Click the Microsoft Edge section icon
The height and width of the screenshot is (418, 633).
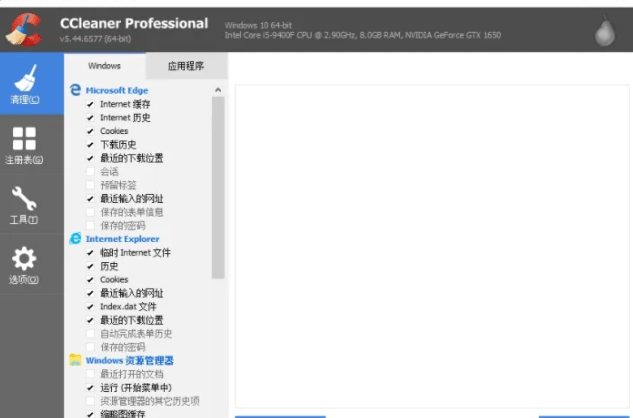[75, 90]
